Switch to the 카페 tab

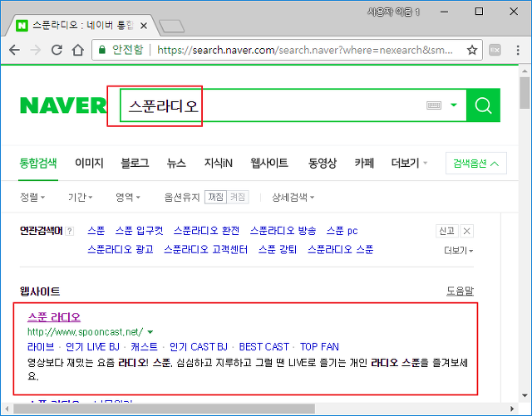[x=364, y=163]
